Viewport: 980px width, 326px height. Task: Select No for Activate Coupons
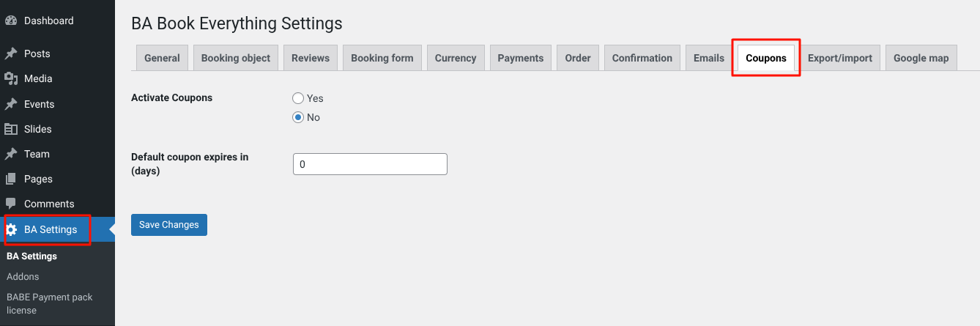click(x=298, y=117)
